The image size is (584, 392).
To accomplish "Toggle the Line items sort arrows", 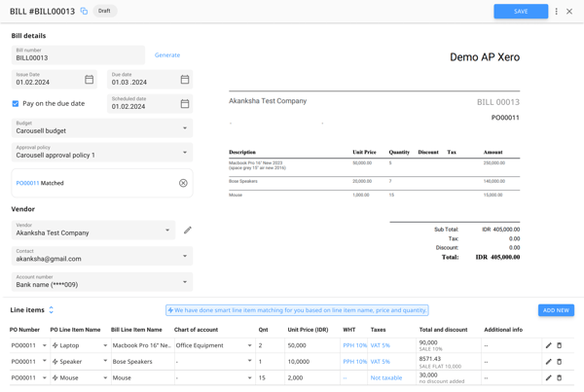I will coord(52,310).
